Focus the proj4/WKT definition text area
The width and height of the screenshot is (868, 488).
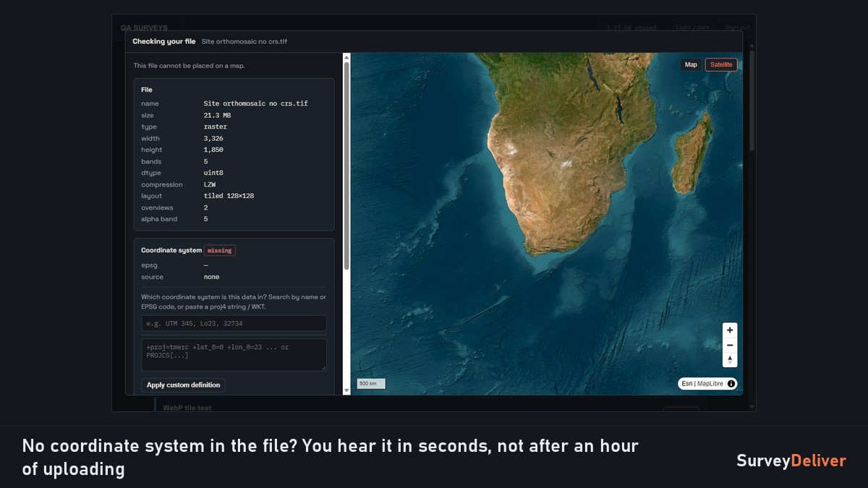[234, 355]
